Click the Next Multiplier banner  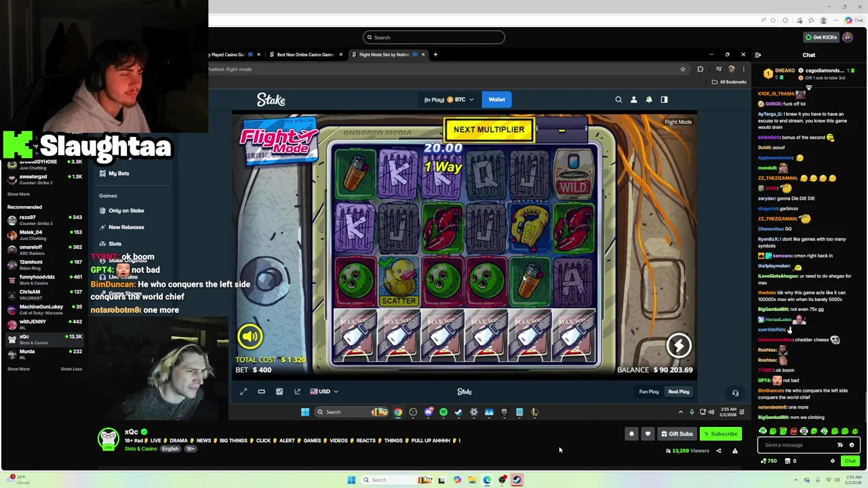(x=489, y=129)
